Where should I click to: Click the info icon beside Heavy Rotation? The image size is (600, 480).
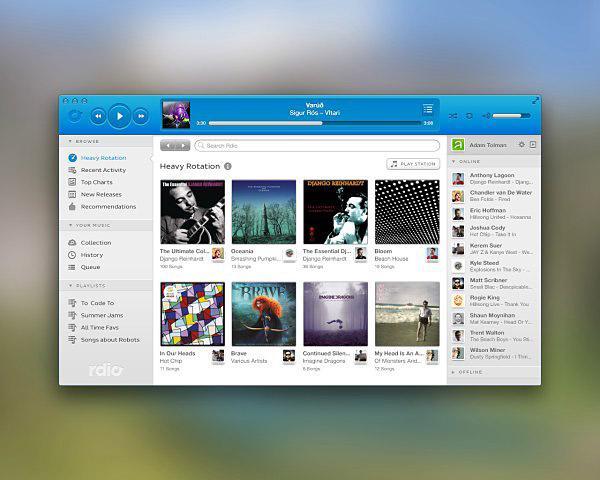click(228, 166)
